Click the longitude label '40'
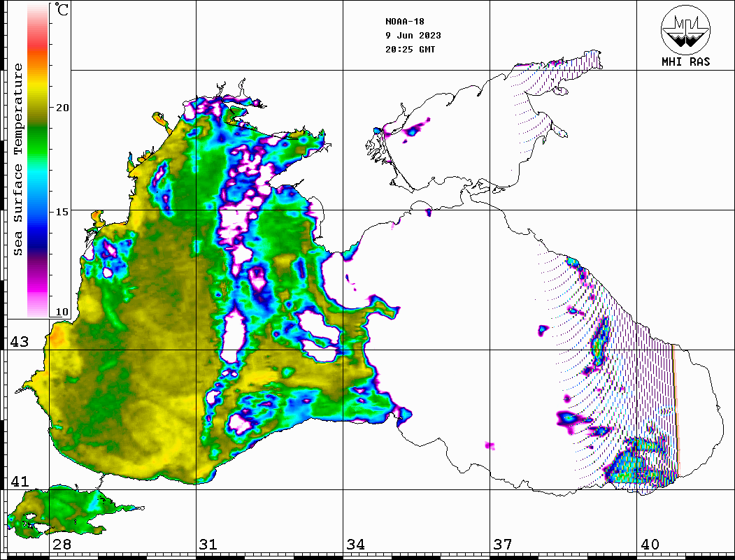The width and height of the screenshot is (735, 560). (x=650, y=545)
